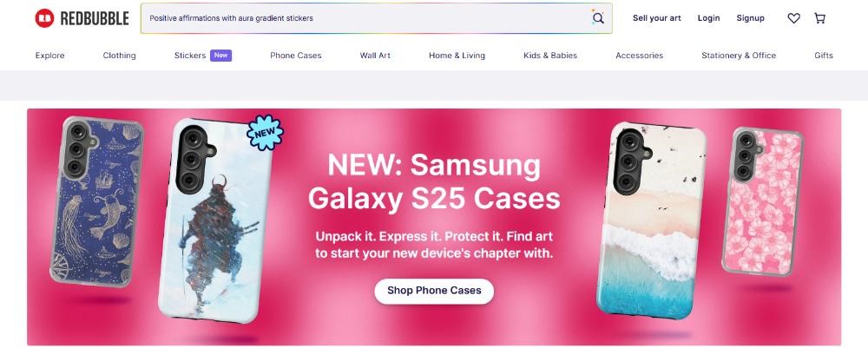Image resolution: width=868 pixels, height=355 pixels.
Task: Select Kids & Babies menu item
Action: (x=550, y=56)
